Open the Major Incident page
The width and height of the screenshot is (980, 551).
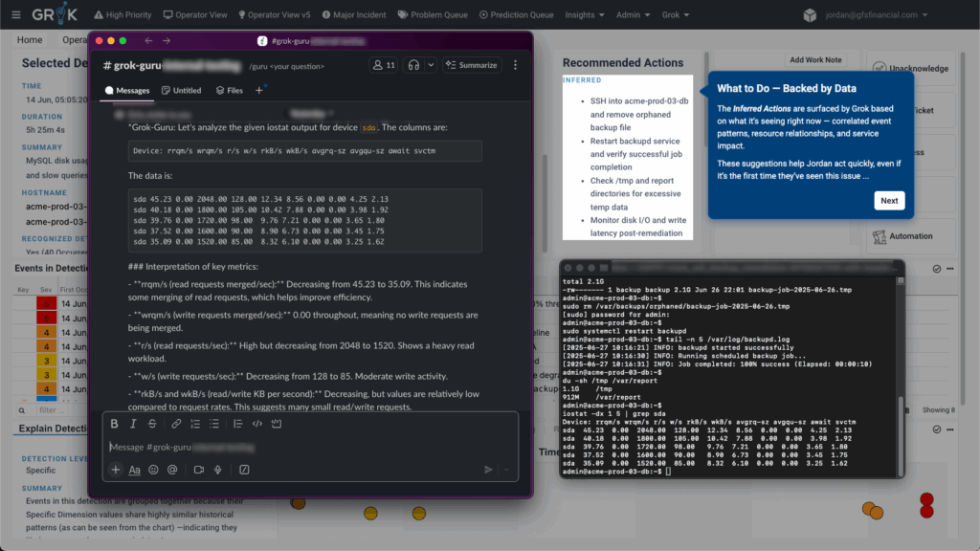coord(354,14)
